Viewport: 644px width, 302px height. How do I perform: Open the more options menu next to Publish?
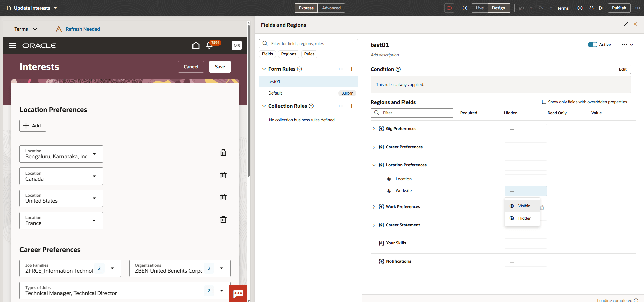point(638,8)
